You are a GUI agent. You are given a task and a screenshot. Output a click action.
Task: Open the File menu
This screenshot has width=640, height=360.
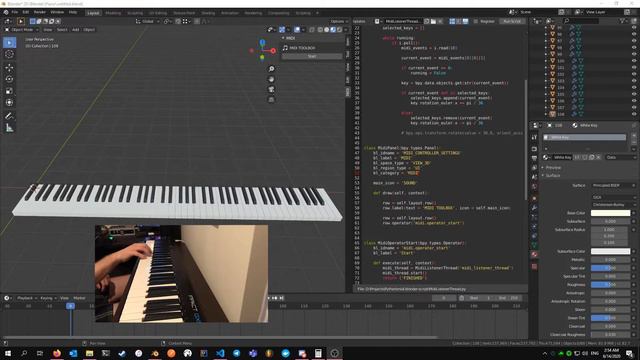point(15,12)
